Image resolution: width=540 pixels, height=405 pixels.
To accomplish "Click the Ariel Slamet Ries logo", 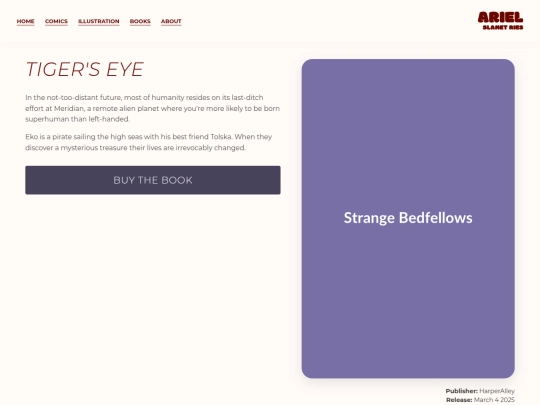I will click(x=500, y=21).
